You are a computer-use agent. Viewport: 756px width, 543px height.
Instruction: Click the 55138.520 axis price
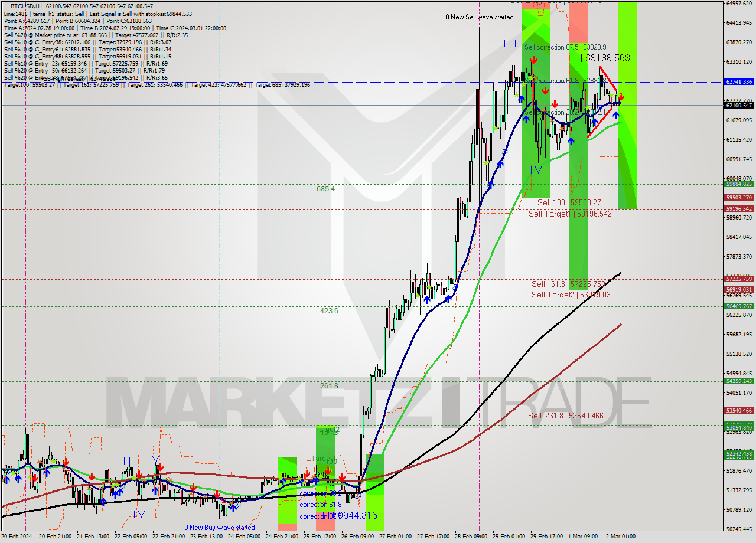pos(739,354)
